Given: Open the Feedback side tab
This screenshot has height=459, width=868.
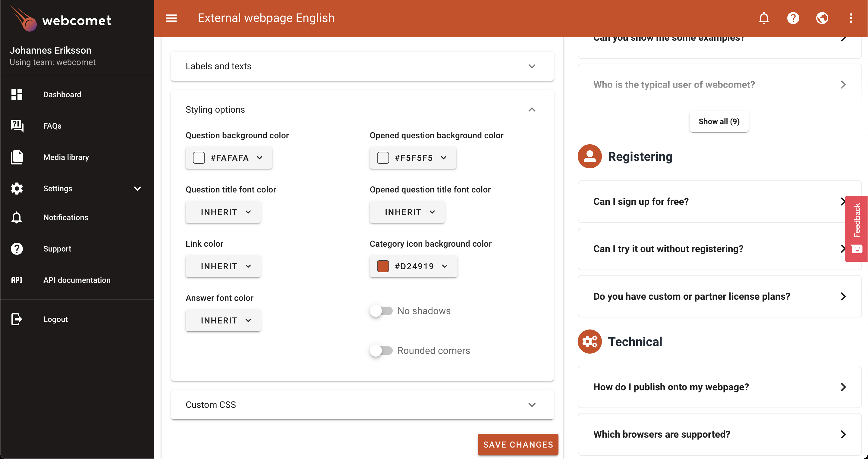Looking at the screenshot, I should click(x=857, y=229).
